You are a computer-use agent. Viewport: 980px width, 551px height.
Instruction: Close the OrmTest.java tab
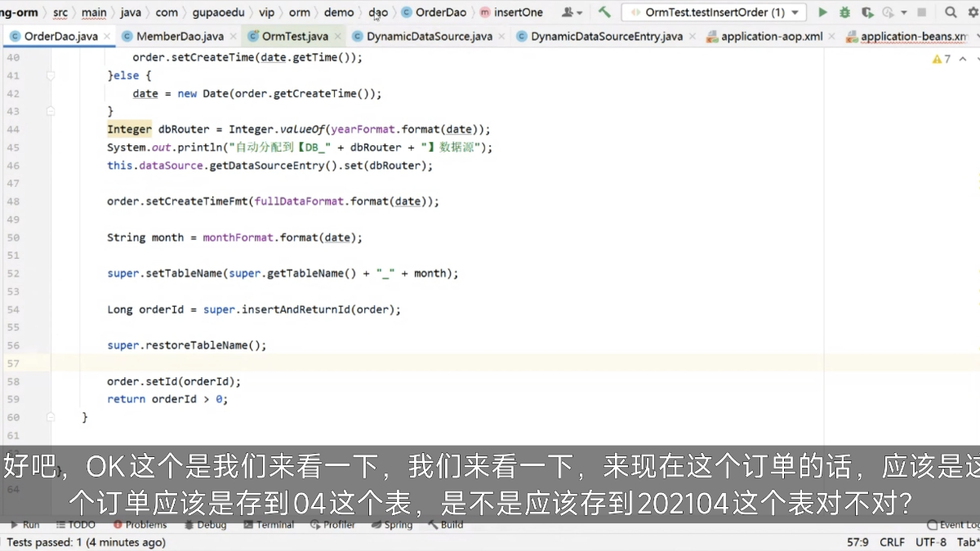(336, 37)
